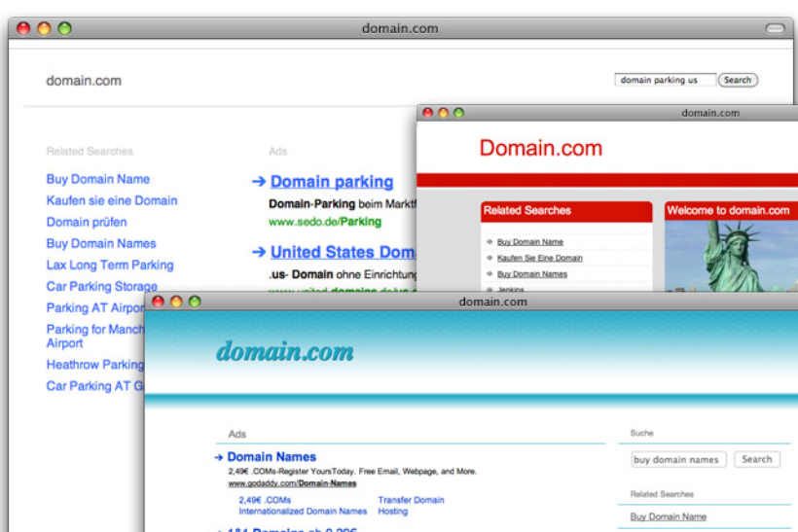This screenshot has height=532, width=798.
Task: Minimize the back white domain.com window
Action: [x=44, y=28]
